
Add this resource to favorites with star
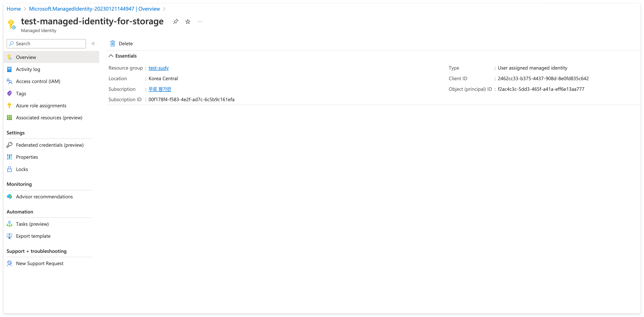pos(188,22)
